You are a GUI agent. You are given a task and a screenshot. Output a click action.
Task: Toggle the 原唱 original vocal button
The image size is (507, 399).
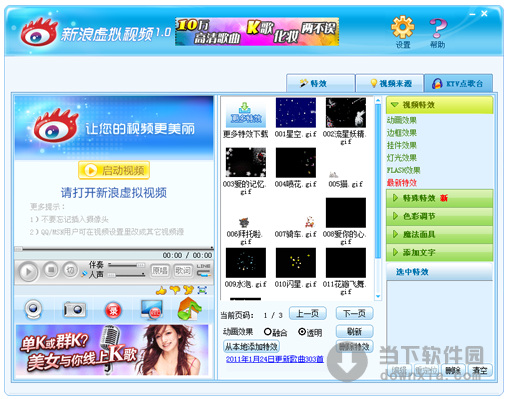pos(160,270)
